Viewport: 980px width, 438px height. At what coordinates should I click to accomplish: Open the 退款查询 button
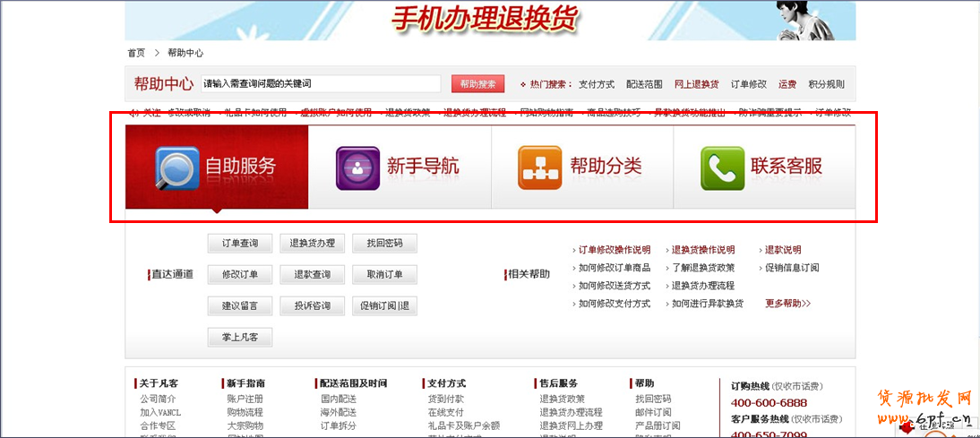click(313, 275)
